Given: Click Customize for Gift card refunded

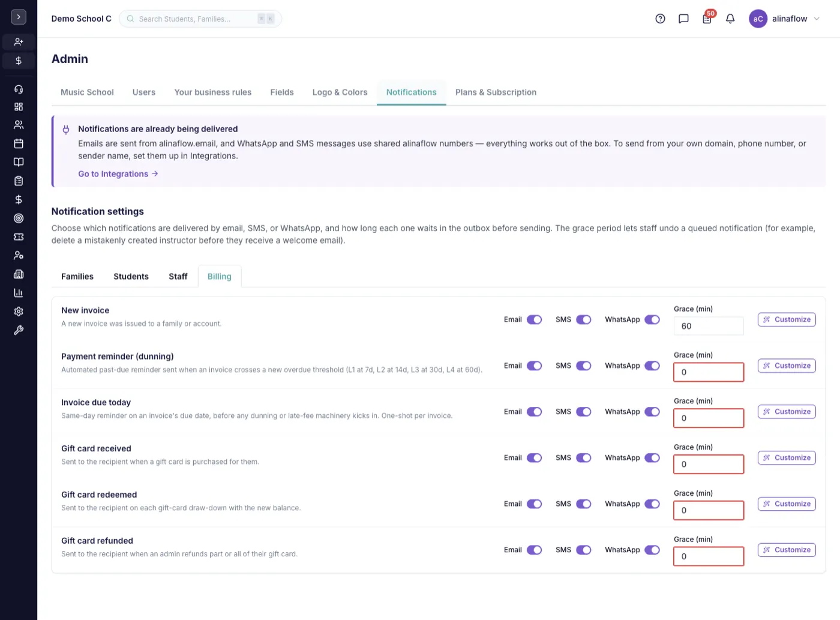Looking at the screenshot, I should 787,550.
